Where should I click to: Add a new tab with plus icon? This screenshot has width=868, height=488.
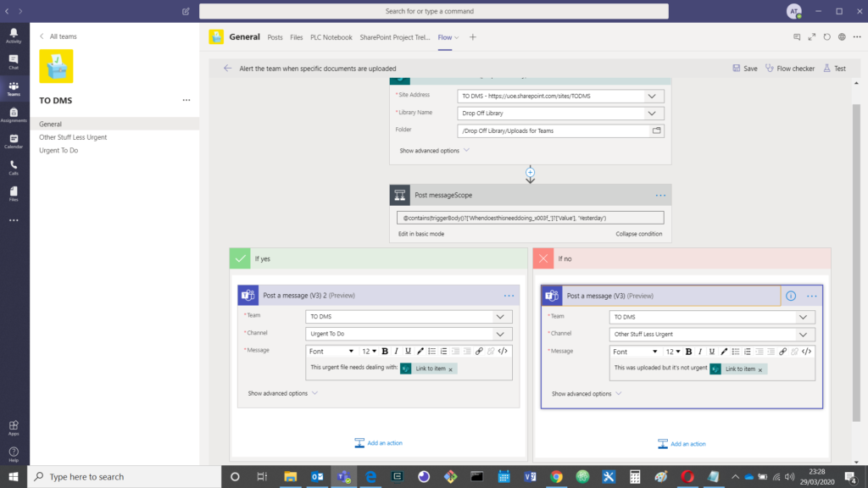(473, 37)
